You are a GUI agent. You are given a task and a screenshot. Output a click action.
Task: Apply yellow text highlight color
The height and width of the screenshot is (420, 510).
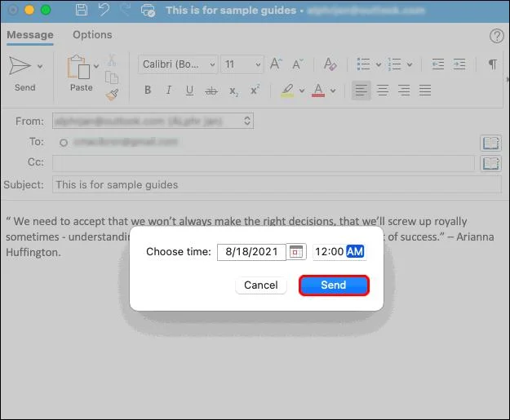(287, 91)
